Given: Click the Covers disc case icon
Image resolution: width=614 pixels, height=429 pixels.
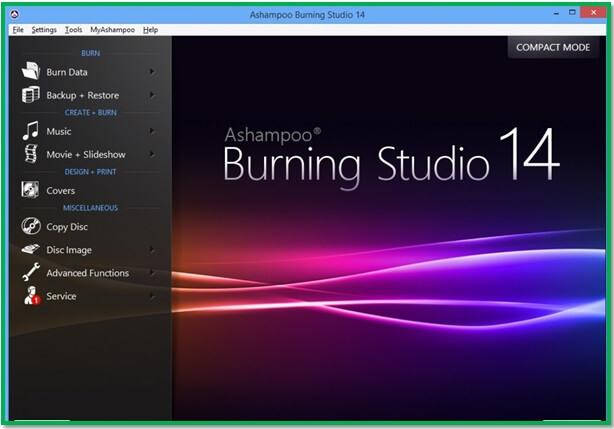Looking at the screenshot, I should point(30,190).
